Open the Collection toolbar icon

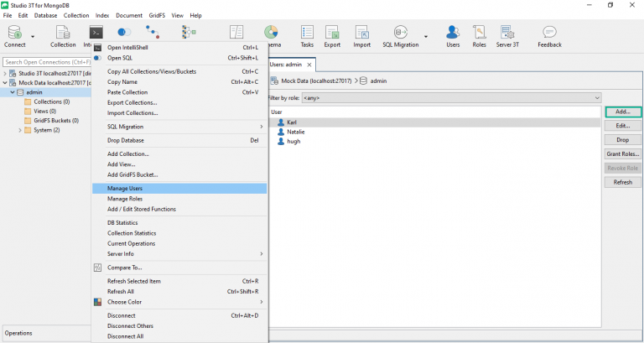point(63,34)
